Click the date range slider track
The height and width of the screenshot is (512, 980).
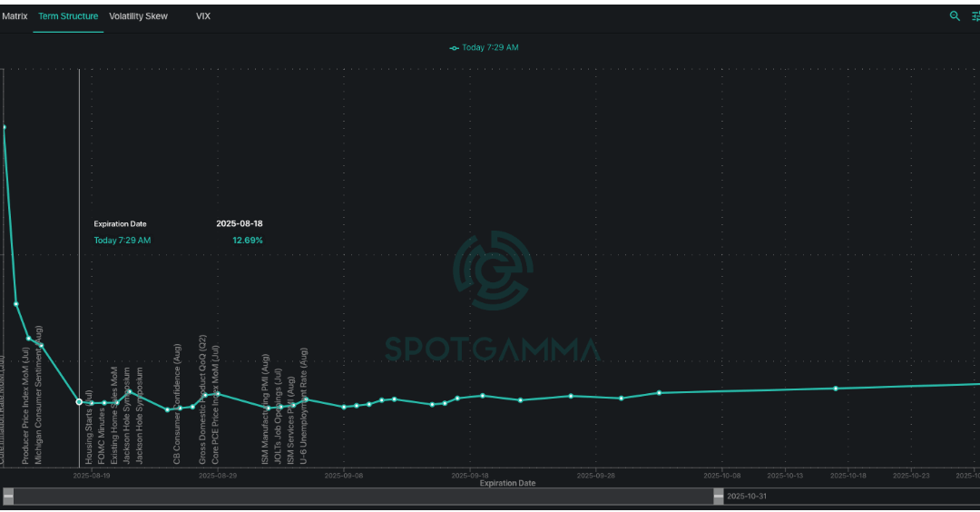point(363,497)
